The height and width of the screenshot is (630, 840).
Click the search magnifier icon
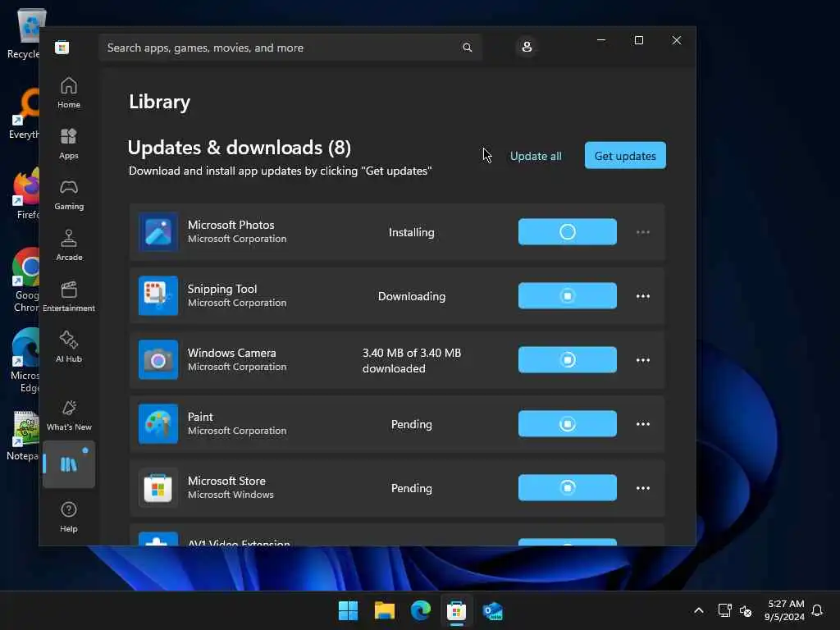[467, 48]
